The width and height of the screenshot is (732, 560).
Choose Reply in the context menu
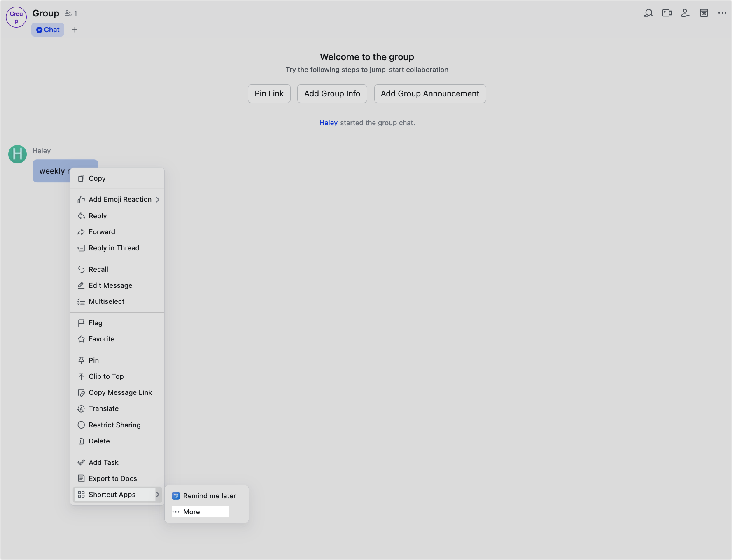click(x=117, y=216)
